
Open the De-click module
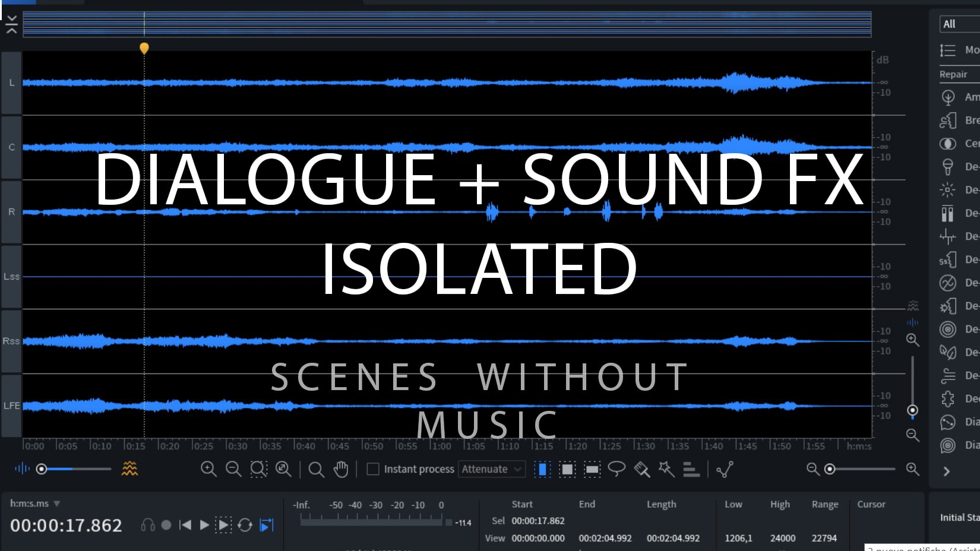[948, 190]
